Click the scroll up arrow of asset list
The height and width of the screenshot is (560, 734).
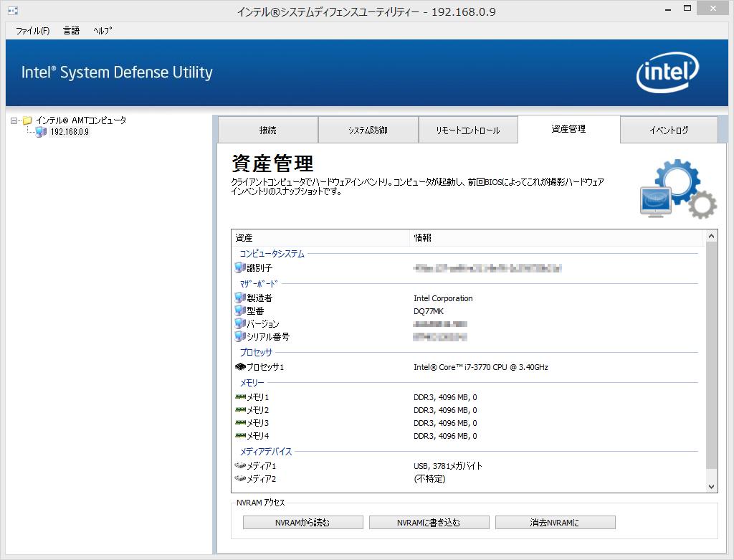712,237
